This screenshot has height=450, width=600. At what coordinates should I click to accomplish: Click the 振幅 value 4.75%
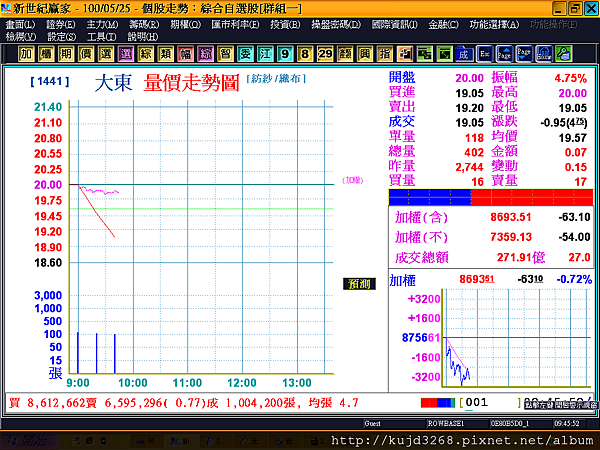click(571, 78)
